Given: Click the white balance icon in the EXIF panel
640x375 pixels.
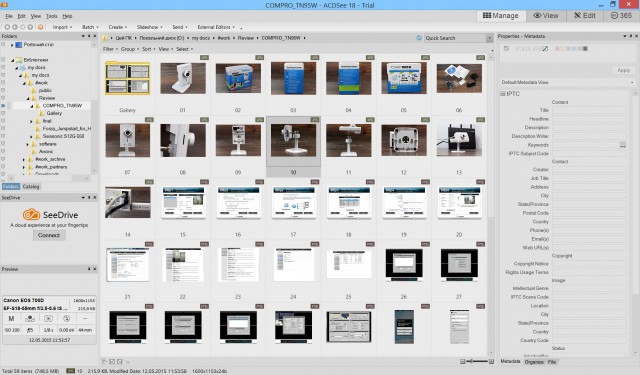Looking at the screenshot, I should [30, 318].
